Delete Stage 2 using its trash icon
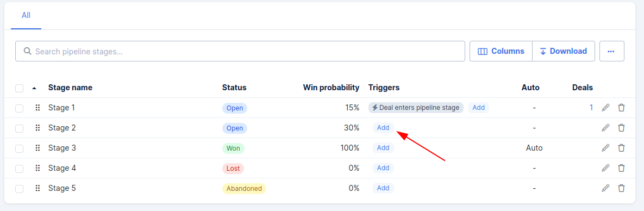 621,128
